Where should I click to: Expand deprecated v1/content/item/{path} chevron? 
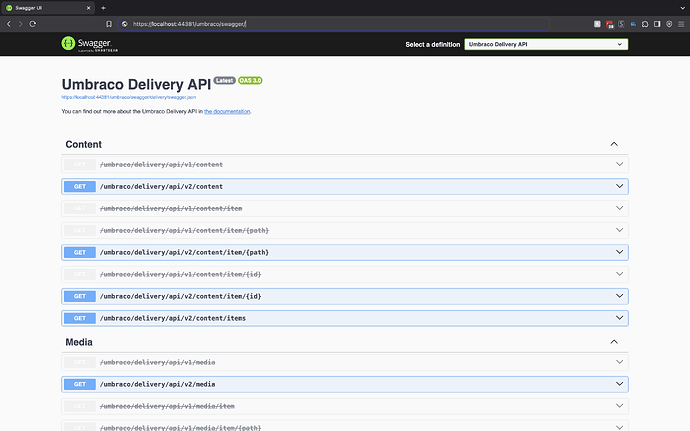(x=619, y=230)
